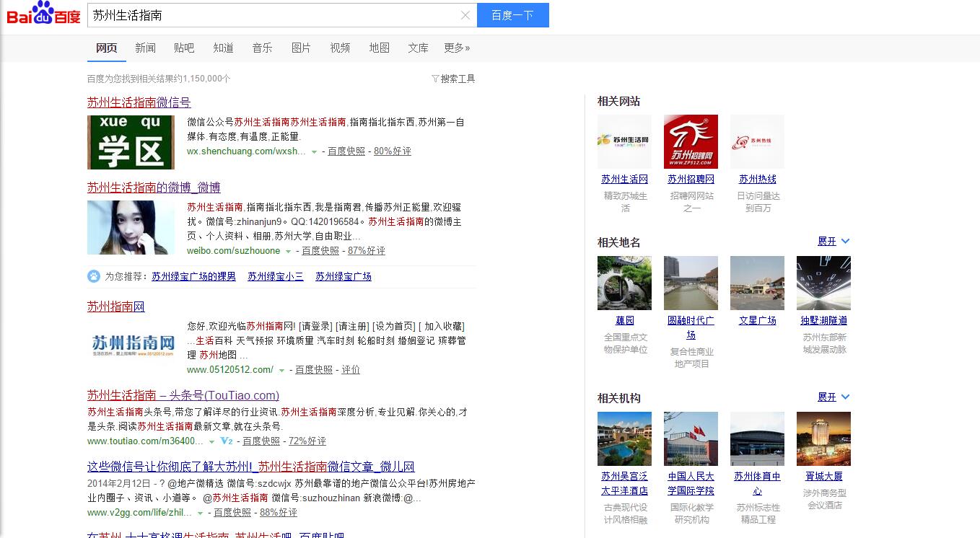The height and width of the screenshot is (538, 980).
Task: Switch to the 图片 tab
Action: coord(301,48)
